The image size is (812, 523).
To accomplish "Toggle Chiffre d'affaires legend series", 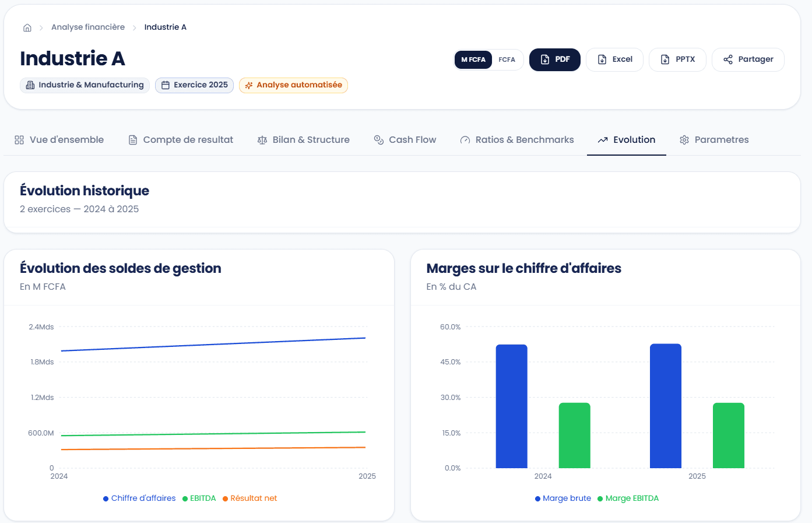I will pyautogui.click(x=139, y=499).
